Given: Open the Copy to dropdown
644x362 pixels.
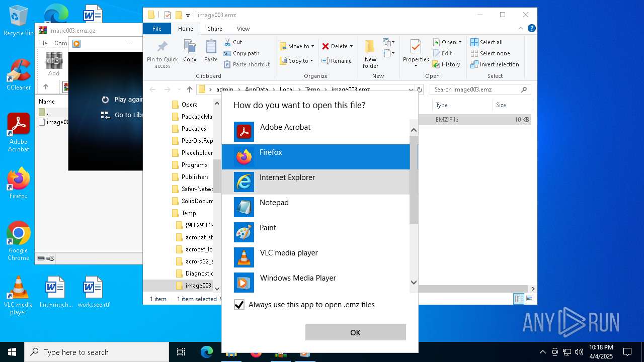Looking at the screenshot, I should 297,61.
